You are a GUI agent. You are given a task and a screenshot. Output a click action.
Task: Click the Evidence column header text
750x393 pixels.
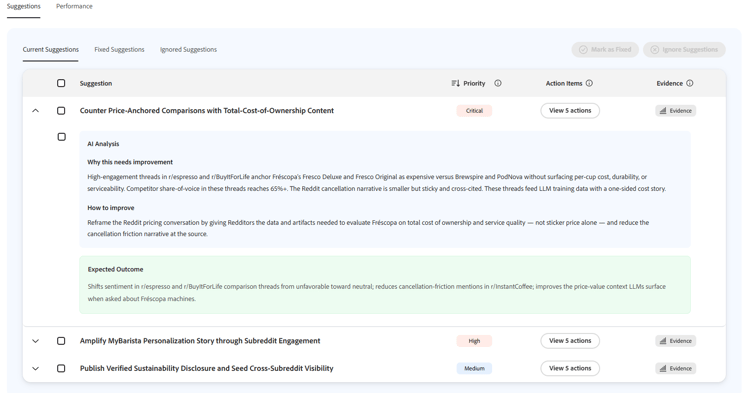[x=670, y=83]
